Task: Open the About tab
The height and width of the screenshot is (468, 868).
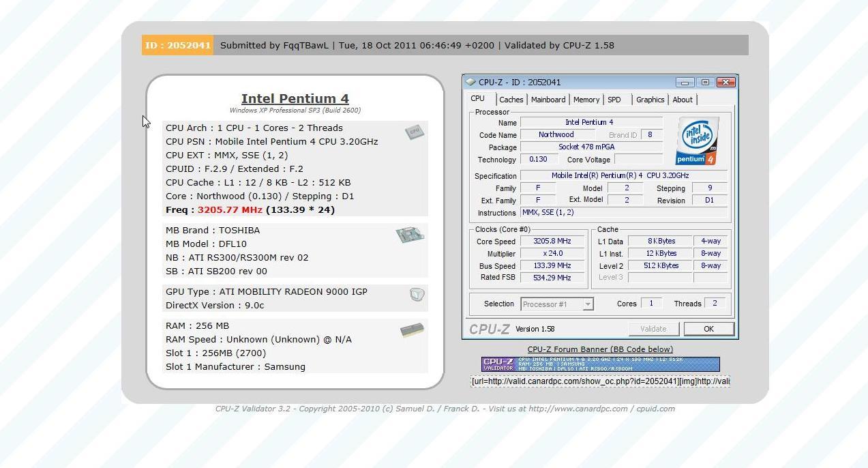Action: tap(683, 100)
